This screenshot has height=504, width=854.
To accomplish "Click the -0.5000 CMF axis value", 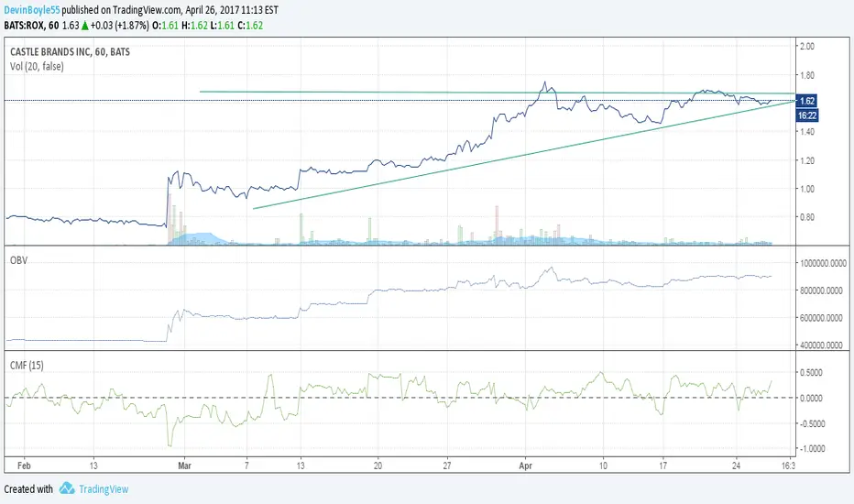I will (x=811, y=424).
